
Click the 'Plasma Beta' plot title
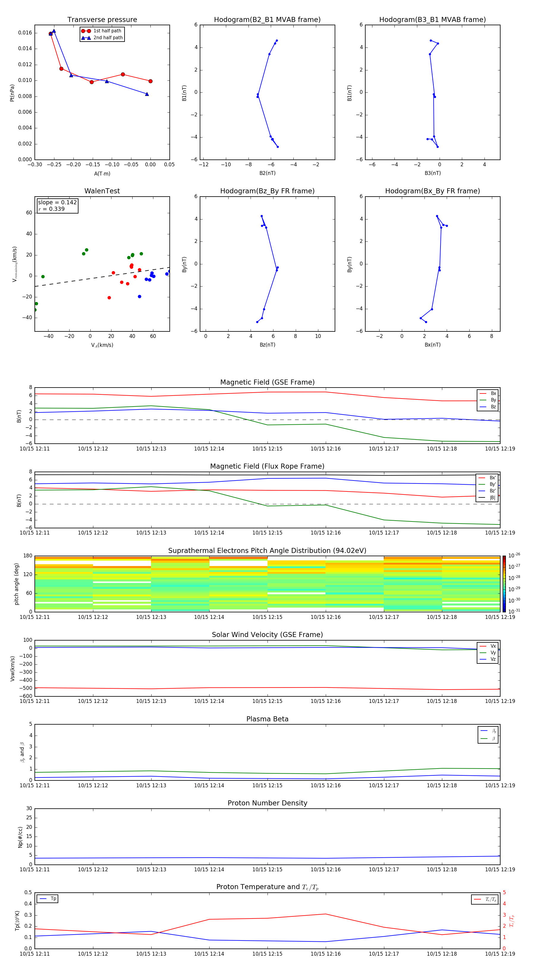click(x=267, y=719)
